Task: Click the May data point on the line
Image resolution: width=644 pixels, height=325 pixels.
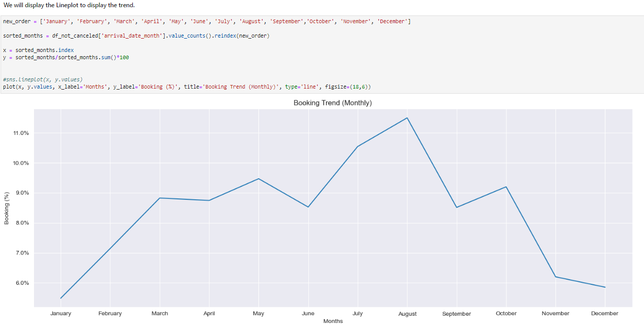Action: pyautogui.click(x=258, y=179)
